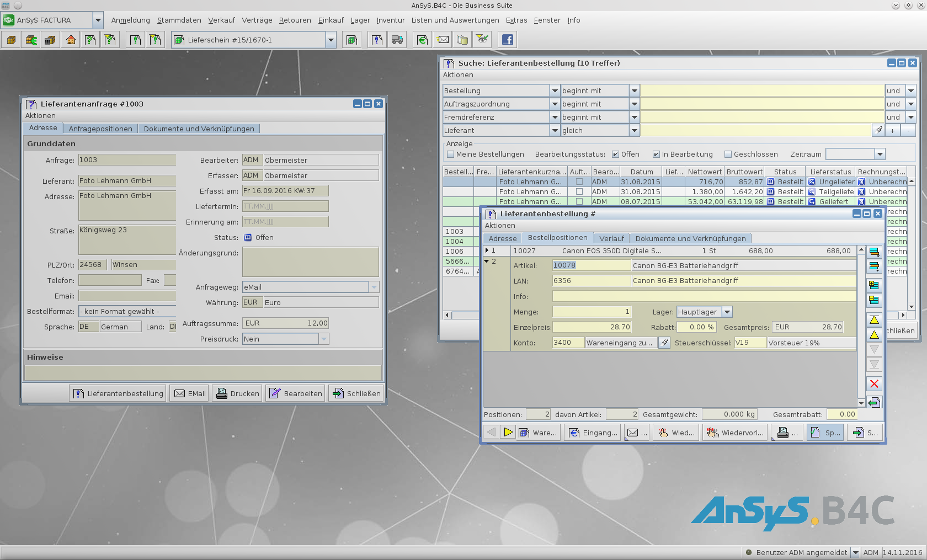This screenshot has height=560, width=927.
Task: Enable the Meine Bestellungen checkbox
Action: pyautogui.click(x=450, y=154)
